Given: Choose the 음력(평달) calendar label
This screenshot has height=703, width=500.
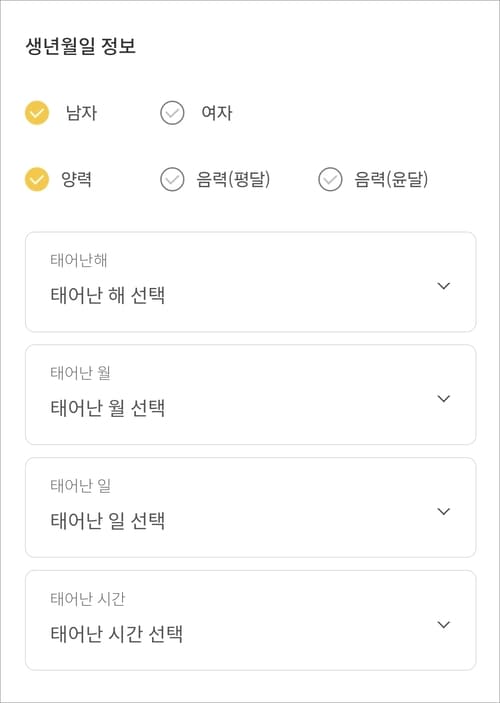Looking at the screenshot, I should coord(233,179).
